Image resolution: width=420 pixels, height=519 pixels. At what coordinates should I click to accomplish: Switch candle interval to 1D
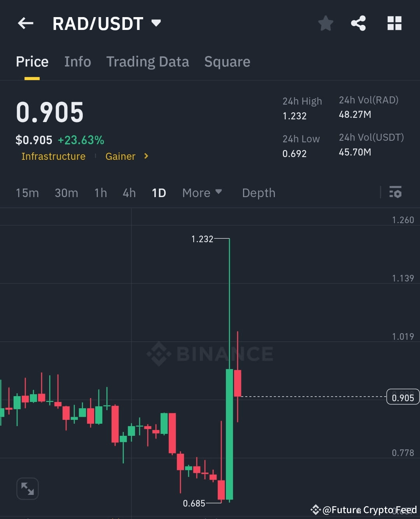coord(159,192)
